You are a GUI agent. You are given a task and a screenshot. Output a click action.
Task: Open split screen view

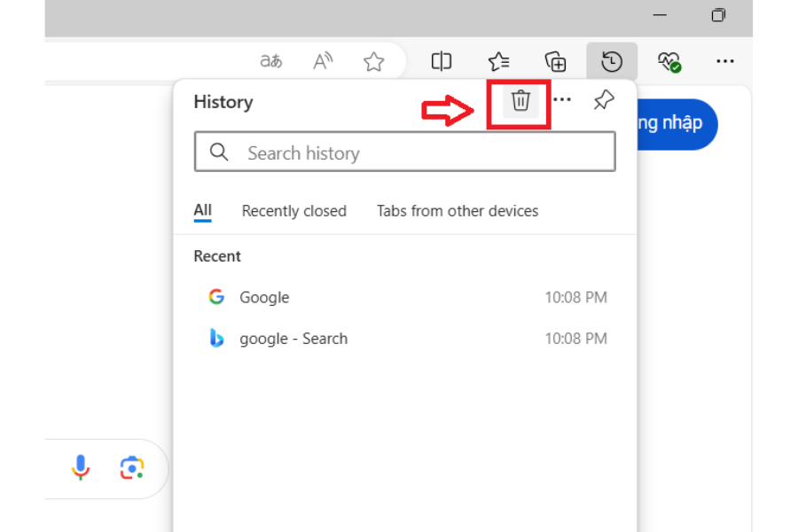(x=441, y=60)
